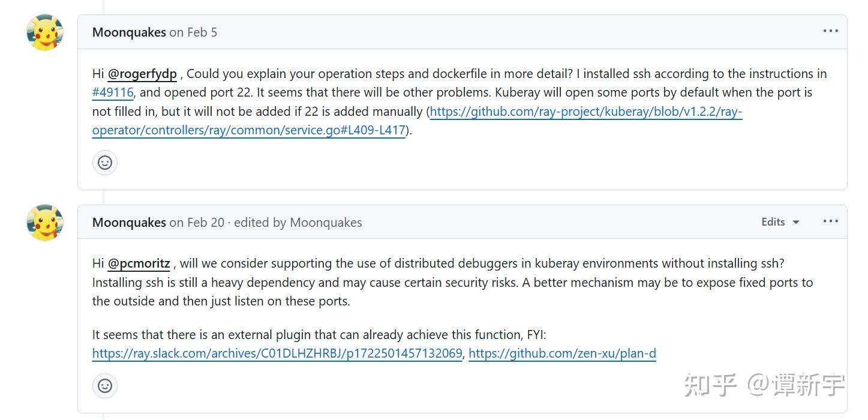Open issue #49116 link
This screenshot has height=420, width=868.
(x=113, y=92)
